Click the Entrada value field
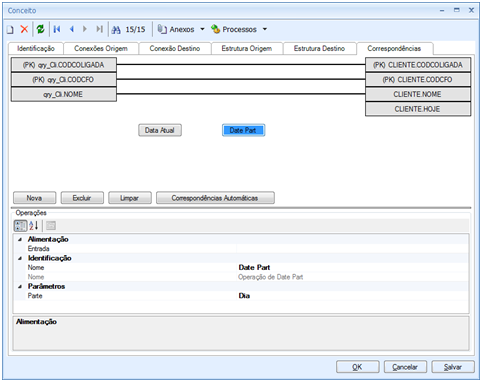 [x=353, y=249]
